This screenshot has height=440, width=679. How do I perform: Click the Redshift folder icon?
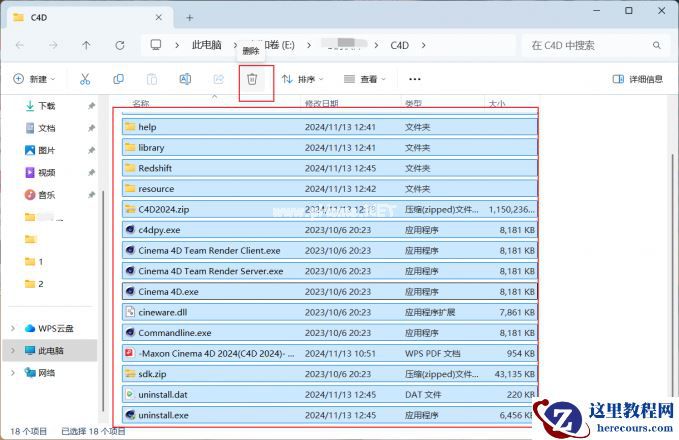pos(130,168)
